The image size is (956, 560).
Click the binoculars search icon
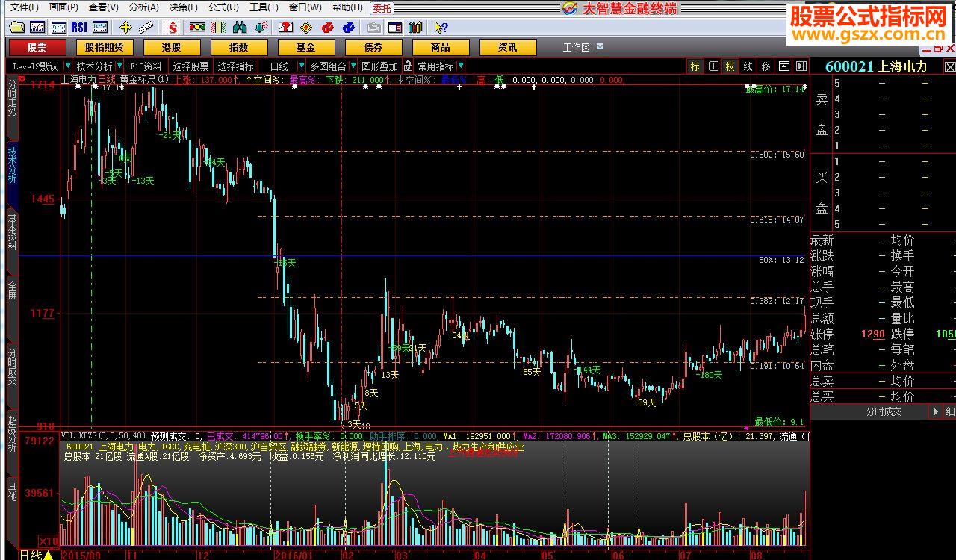(x=240, y=28)
